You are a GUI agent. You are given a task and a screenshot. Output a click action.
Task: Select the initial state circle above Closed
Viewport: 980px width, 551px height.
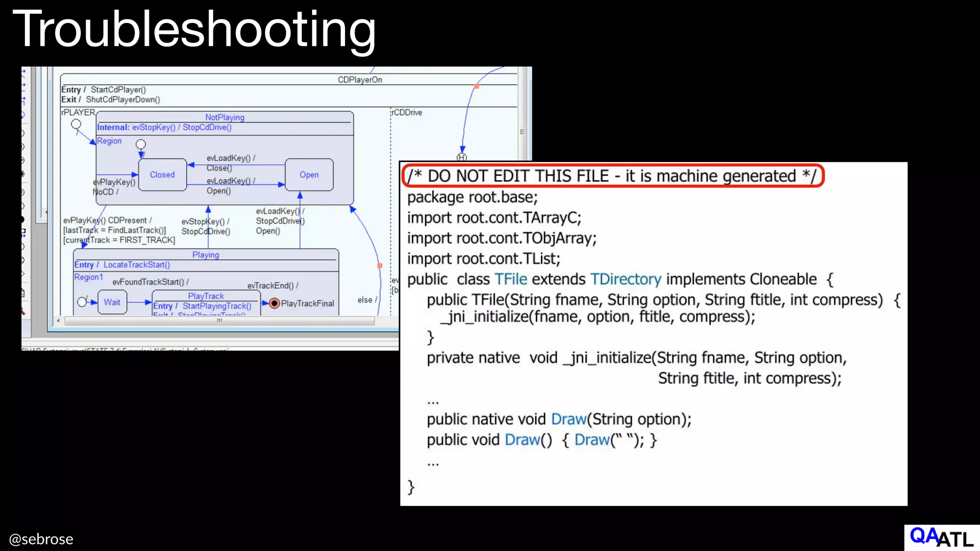click(x=141, y=144)
